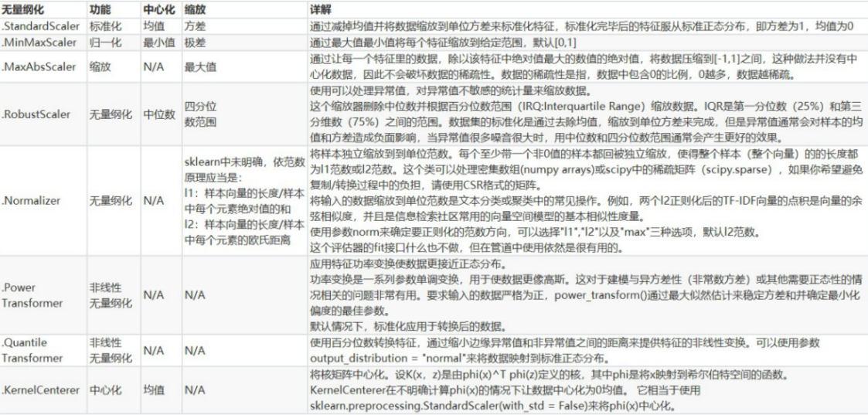Select the 最小值 centering cell
Viewport: 868px width, 415px height.
[159, 43]
